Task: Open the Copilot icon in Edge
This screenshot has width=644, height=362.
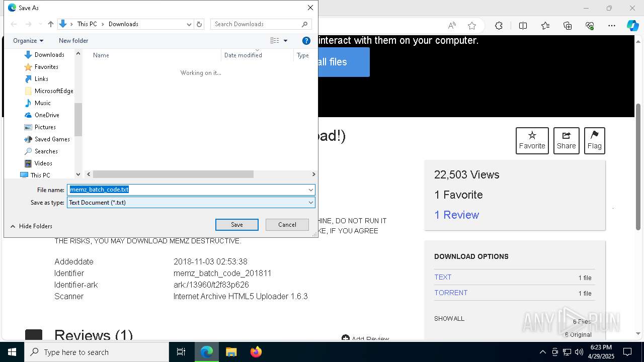Action: (x=632, y=26)
